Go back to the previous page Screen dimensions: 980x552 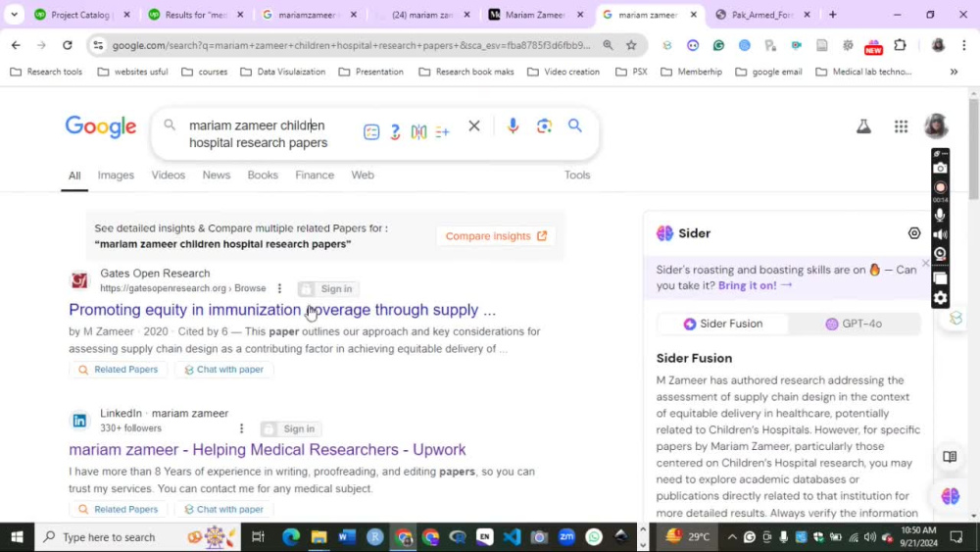click(16, 45)
